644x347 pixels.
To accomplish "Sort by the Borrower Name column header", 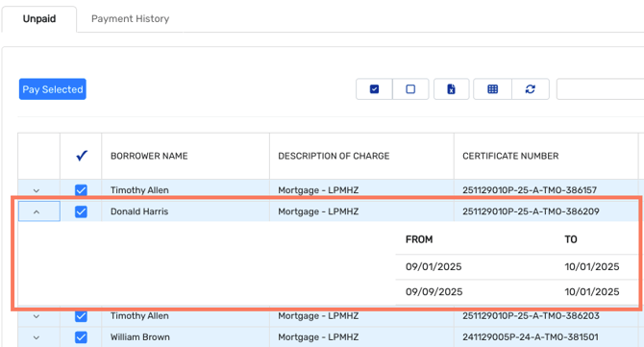I will (x=149, y=156).
